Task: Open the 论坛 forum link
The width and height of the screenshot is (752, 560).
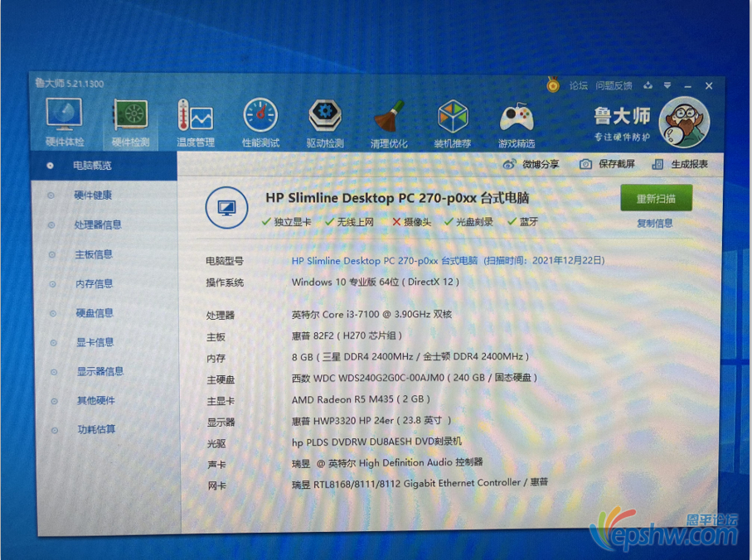Action: tap(579, 85)
